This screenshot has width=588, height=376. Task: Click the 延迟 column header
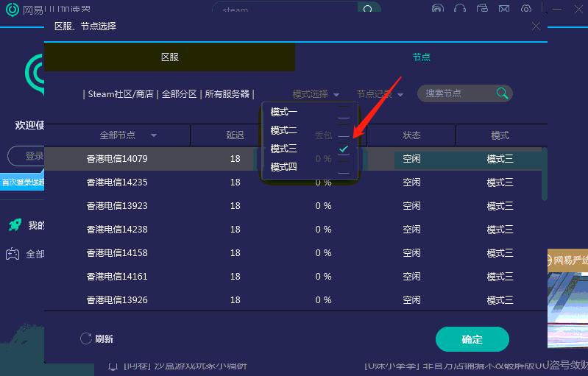235,135
